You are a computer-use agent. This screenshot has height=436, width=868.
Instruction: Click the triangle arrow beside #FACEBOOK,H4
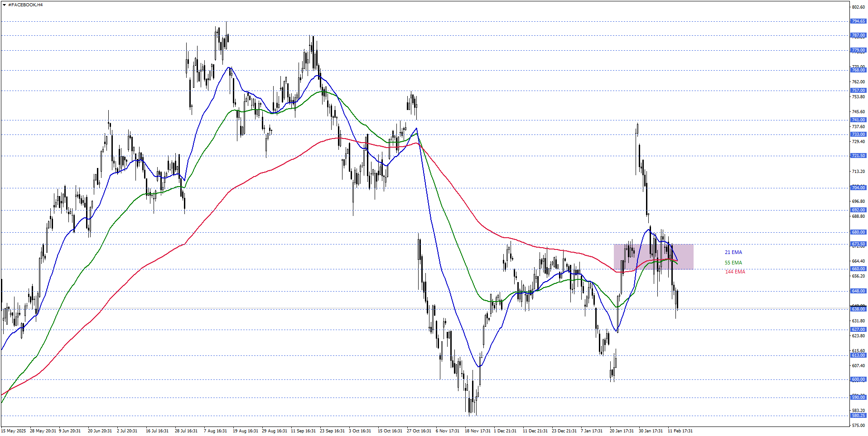[x=5, y=5]
